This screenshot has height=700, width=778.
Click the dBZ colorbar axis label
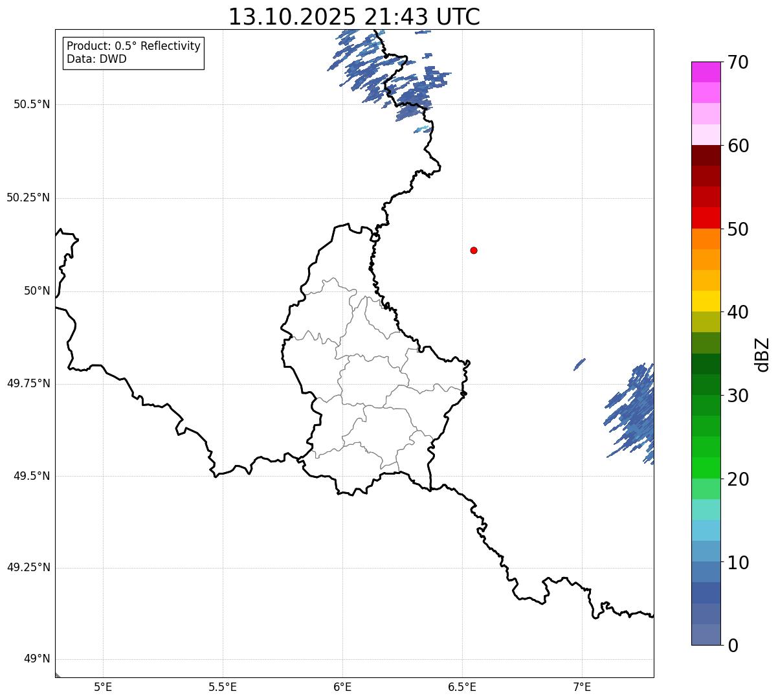[762, 354]
